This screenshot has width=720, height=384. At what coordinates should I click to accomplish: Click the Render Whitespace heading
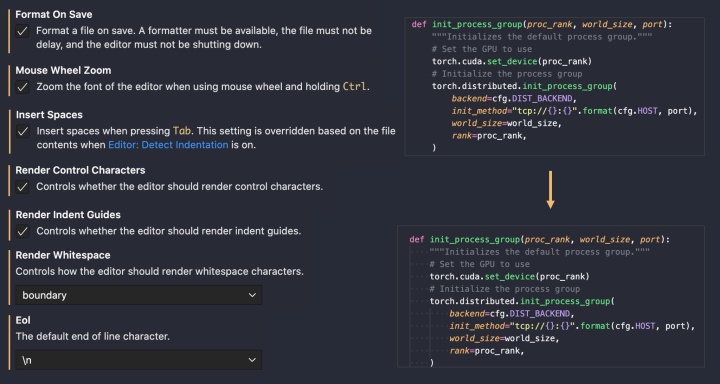pos(63,255)
